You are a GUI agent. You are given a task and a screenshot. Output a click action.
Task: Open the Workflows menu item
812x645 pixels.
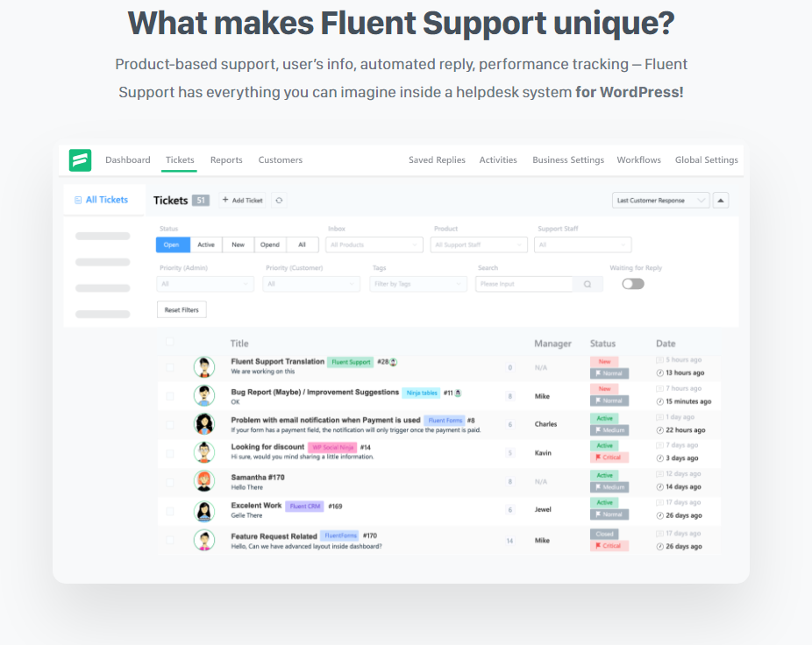pos(638,160)
